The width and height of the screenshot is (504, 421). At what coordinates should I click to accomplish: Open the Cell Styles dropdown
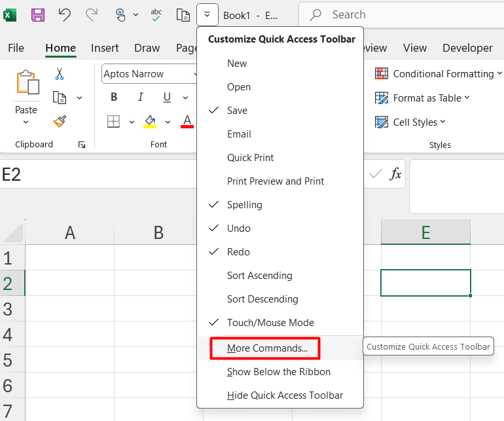(410, 122)
